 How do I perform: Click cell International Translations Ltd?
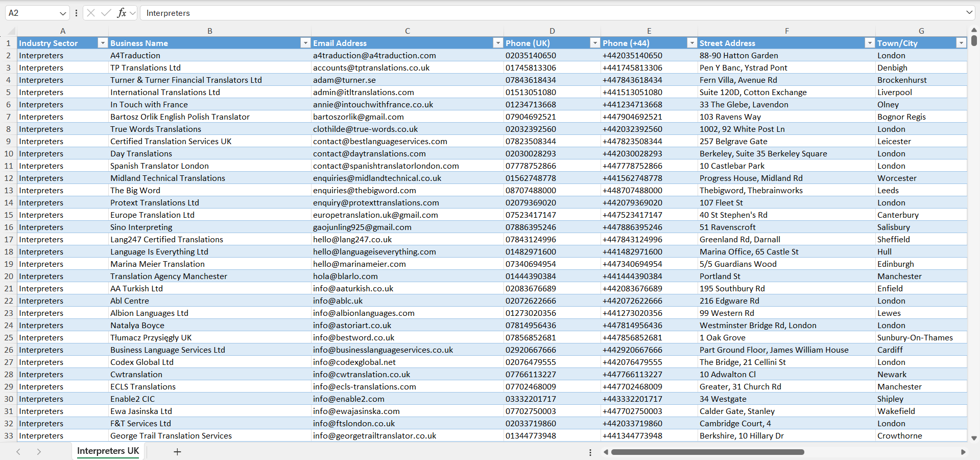pos(210,92)
